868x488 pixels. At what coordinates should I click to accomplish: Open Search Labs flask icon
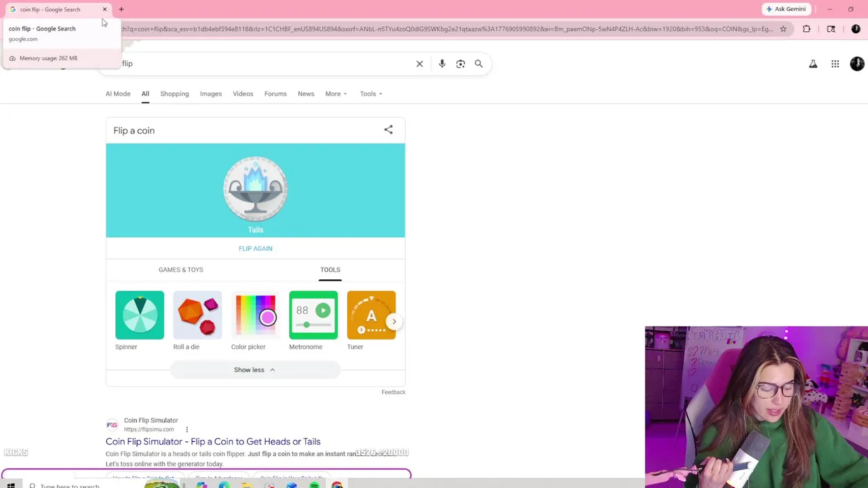813,64
